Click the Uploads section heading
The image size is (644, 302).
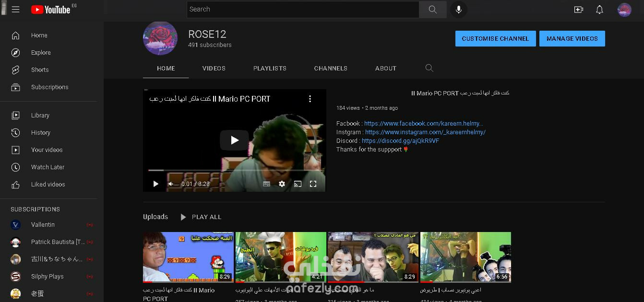155,217
